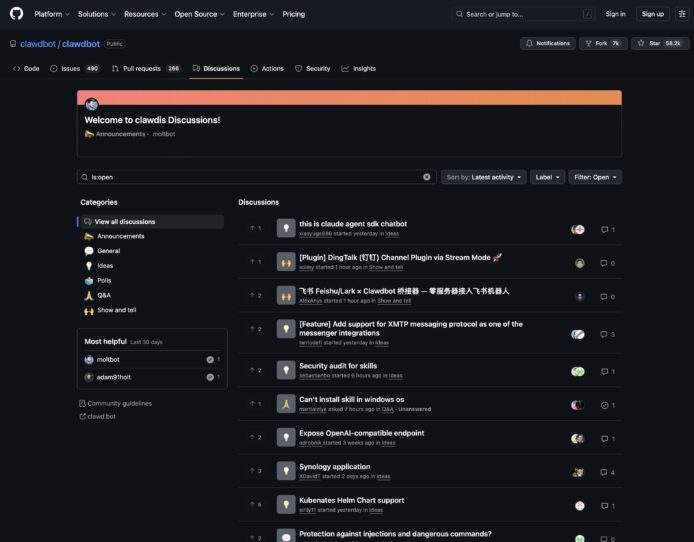Open the search or jump to box
The height and width of the screenshot is (542, 694).
pyautogui.click(x=522, y=14)
